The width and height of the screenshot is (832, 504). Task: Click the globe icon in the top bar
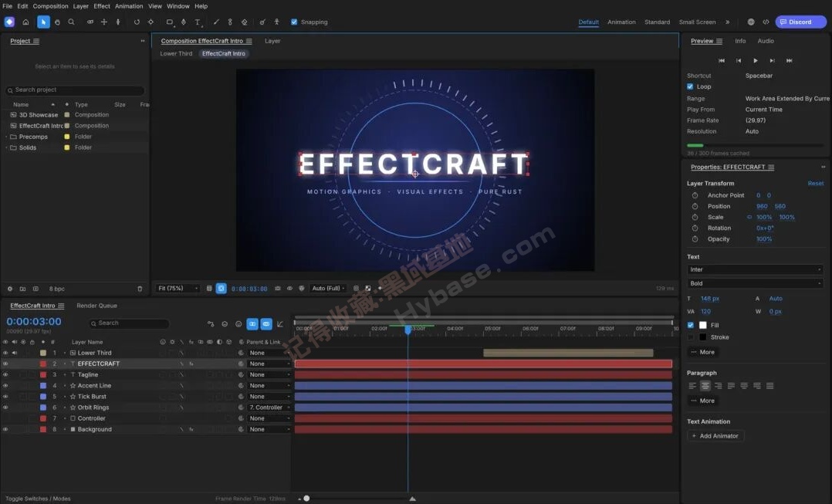751,22
